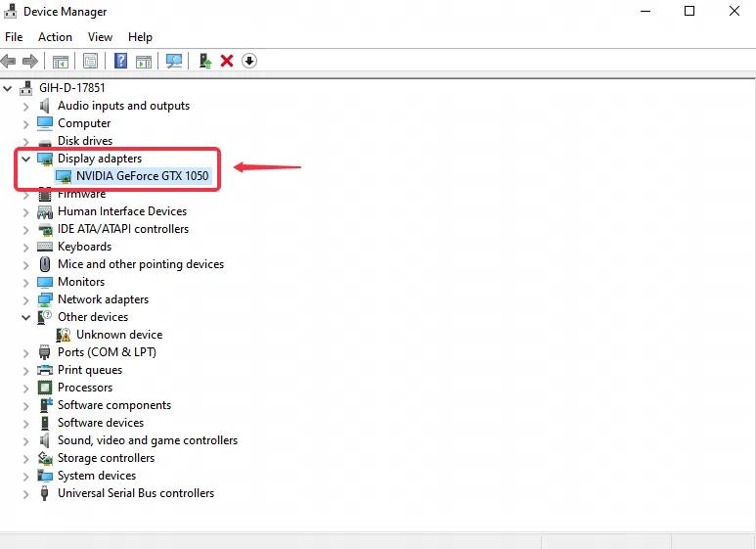Maximize the Device Manager window

[689, 11]
